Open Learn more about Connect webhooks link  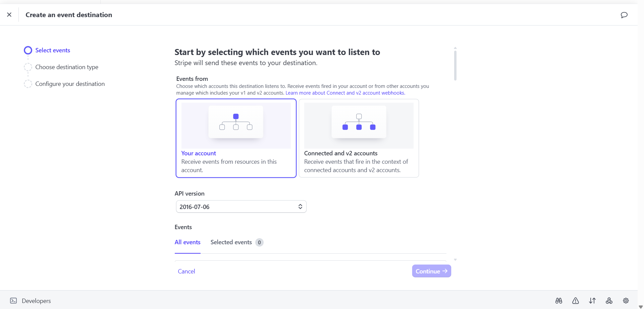(x=345, y=93)
